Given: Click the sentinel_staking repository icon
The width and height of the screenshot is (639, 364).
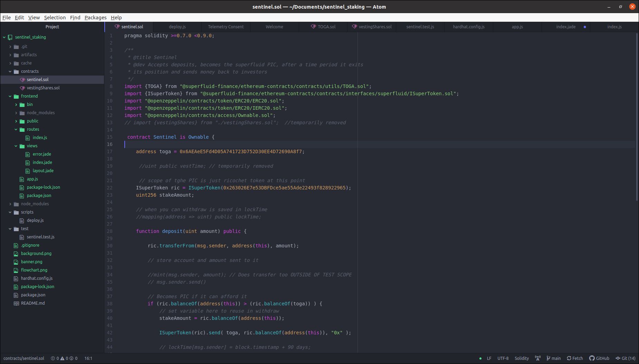Looking at the screenshot, I should coord(10,37).
